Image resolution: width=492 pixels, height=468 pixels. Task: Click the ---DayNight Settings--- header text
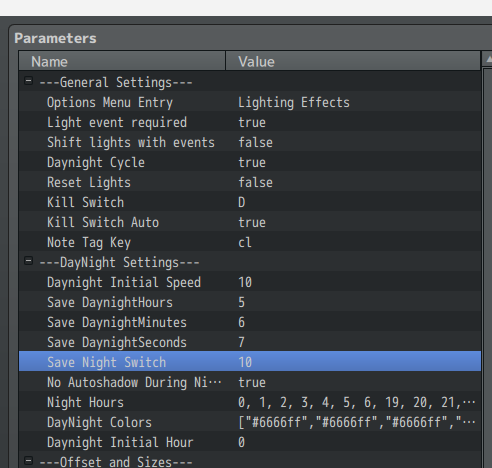click(x=119, y=262)
